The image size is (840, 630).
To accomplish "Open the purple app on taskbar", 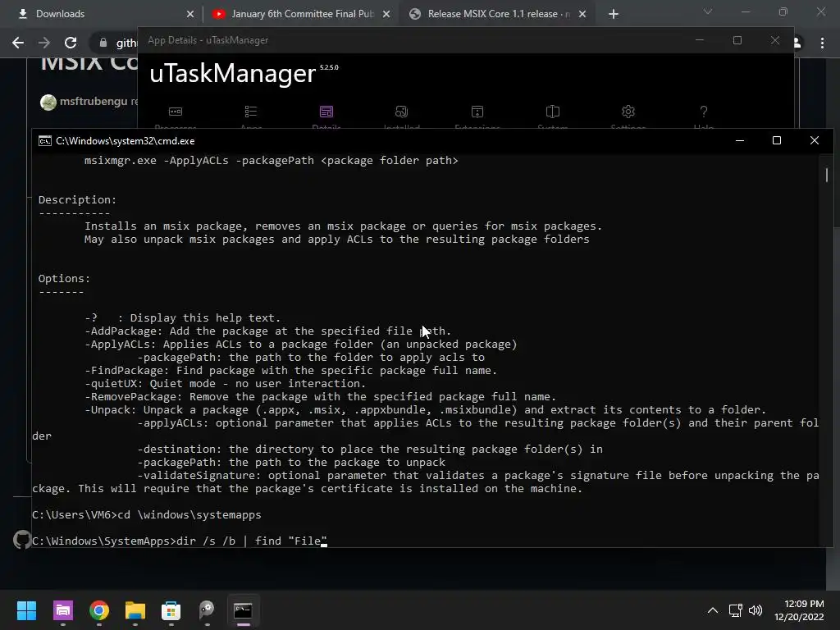I will click(62, 610).
